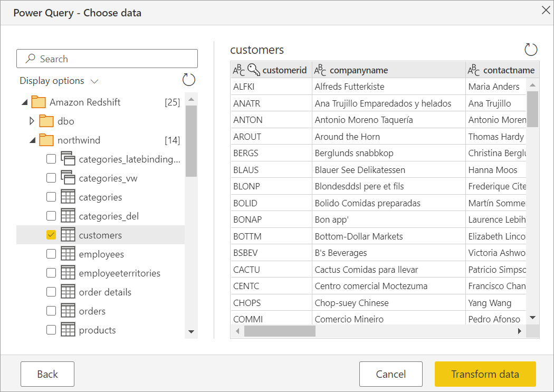Image resolution: width=554 pixels, height=392 pixels.
Task: Expand the dbo schema node
Action: point(31,121)
